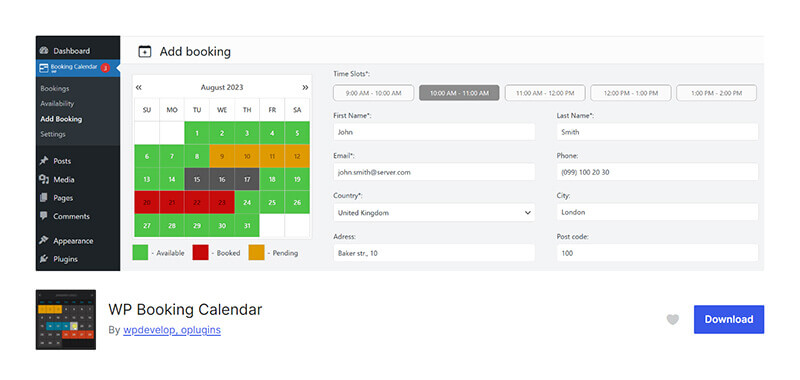
Task: Open the Country dropdown United Kingdom
Action: click(x=434, y=213)
